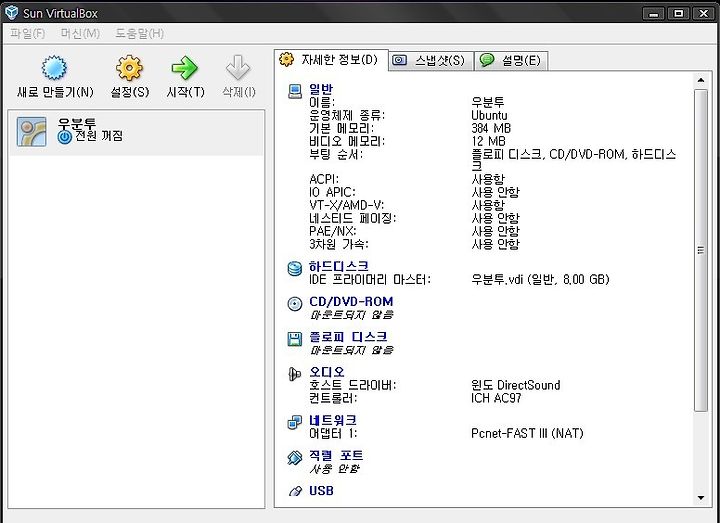Image resolution: width=720 pixels, height=523 pixels.
Task: Click the details scroll down arrow
Action: point(701,498)
